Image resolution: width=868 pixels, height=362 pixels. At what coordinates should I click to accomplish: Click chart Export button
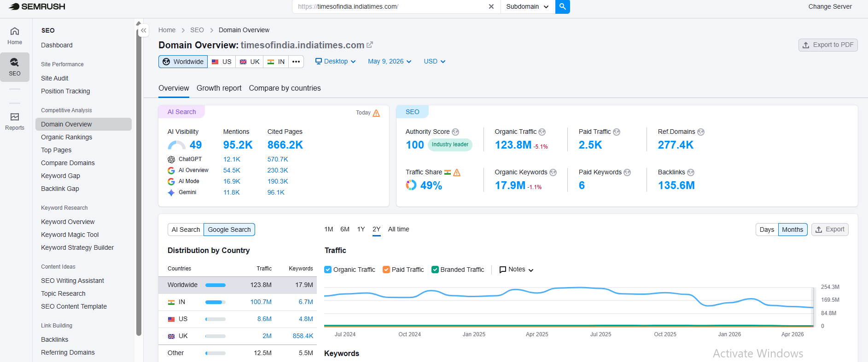click(830, 230)
